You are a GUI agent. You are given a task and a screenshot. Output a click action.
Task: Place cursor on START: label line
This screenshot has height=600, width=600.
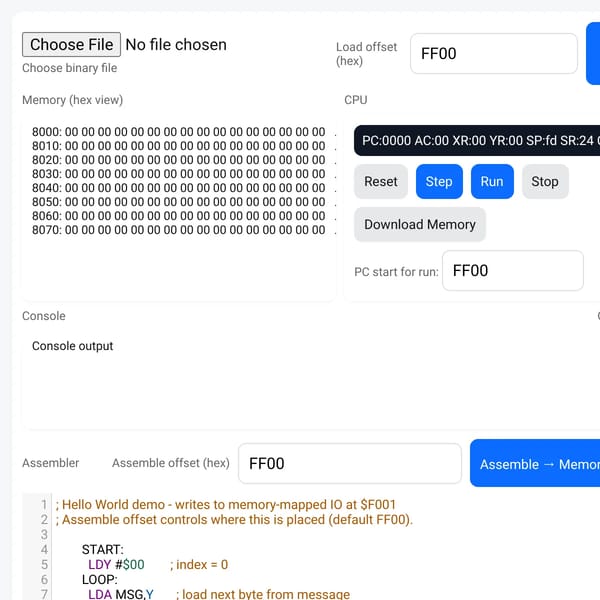coord(103,549)
